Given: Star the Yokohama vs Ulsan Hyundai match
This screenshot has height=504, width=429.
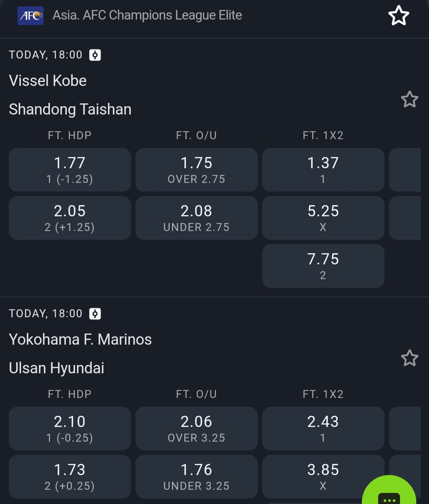Looking at the screenshot, I should 410,358.
